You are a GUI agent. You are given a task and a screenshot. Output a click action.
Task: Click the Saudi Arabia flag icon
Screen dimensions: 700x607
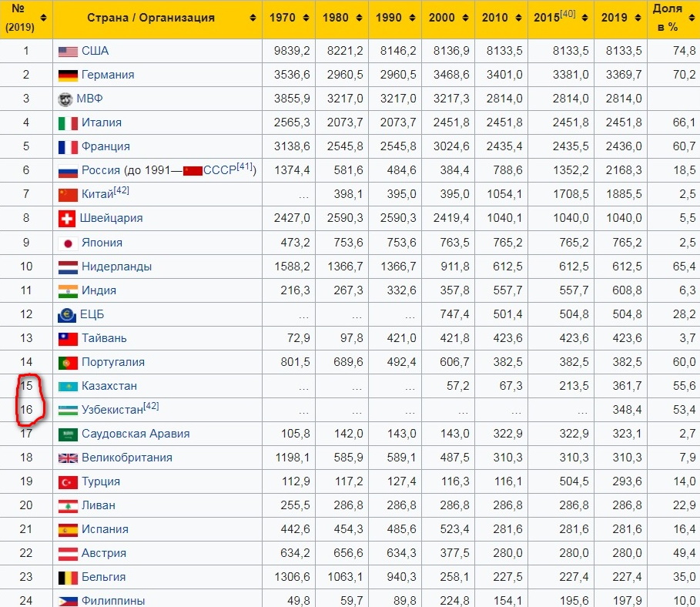69,434
